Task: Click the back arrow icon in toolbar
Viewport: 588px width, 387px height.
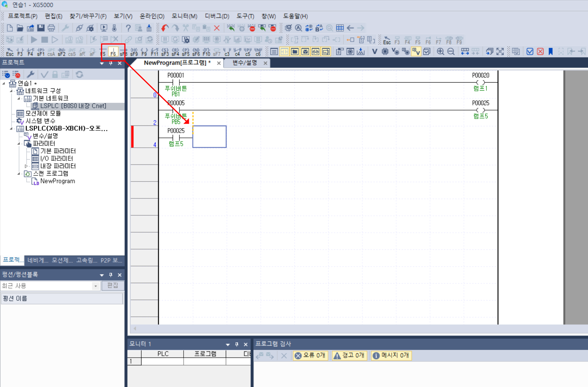Action: coord(350,28)
